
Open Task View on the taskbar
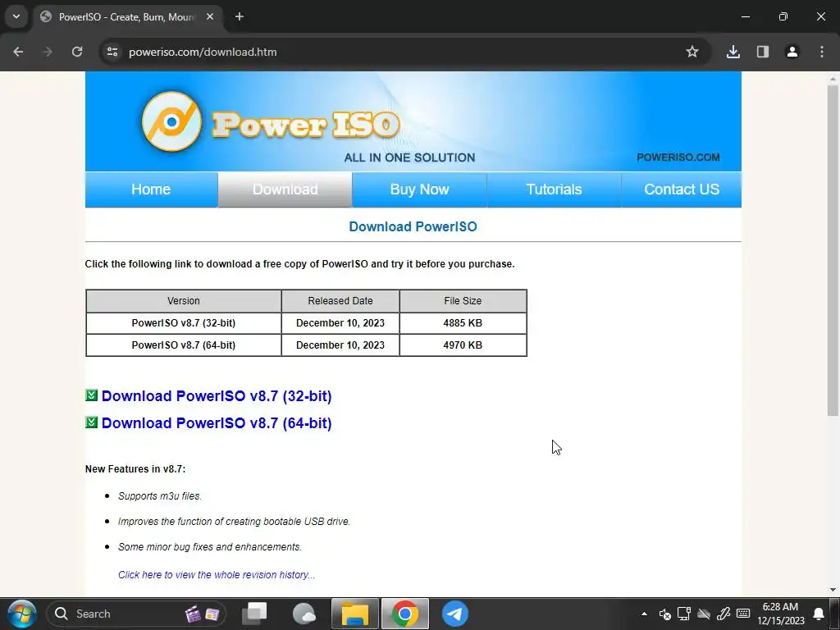(x=254, y=614)
